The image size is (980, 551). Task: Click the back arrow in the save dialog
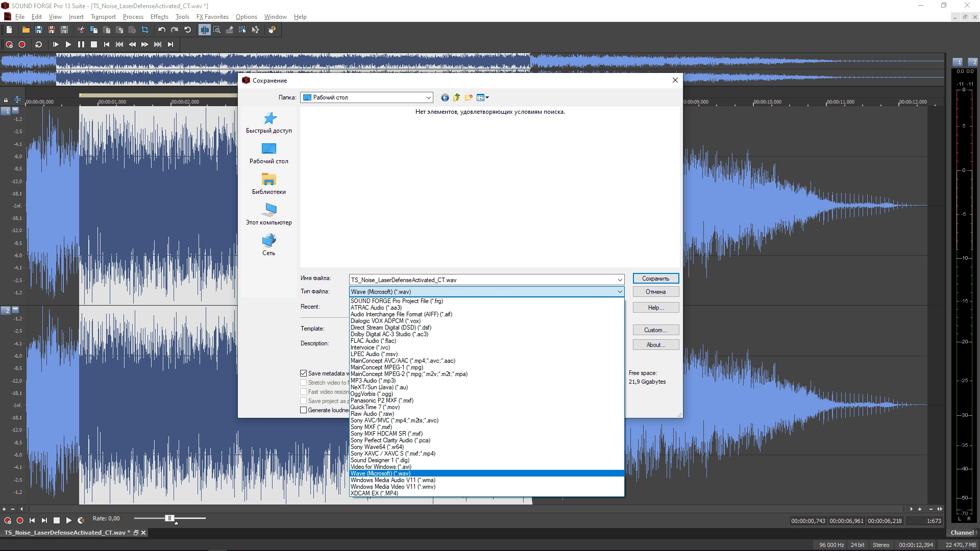[445, 97]
